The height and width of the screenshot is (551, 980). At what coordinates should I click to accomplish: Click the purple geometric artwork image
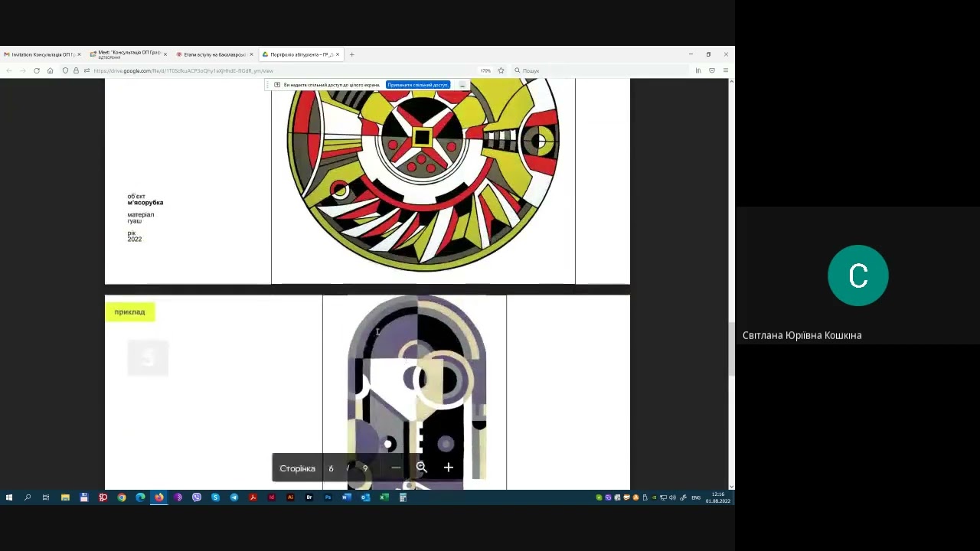(x=417, y=392)
